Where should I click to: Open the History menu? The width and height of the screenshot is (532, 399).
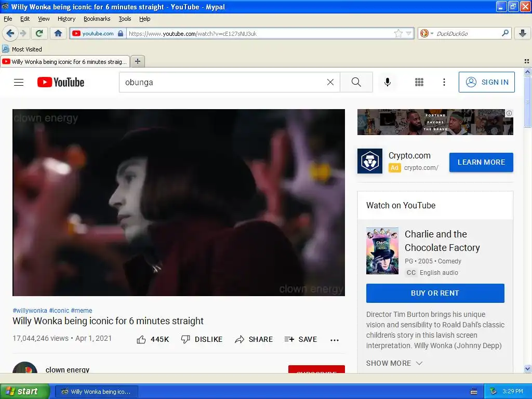click(66, 19)
